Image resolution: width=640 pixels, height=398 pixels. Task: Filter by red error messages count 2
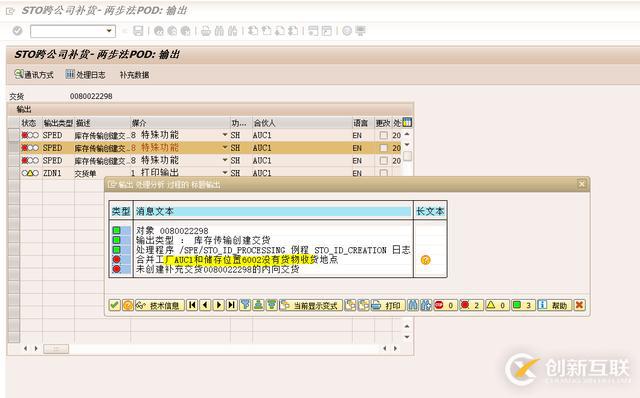(x=471, y=305)
